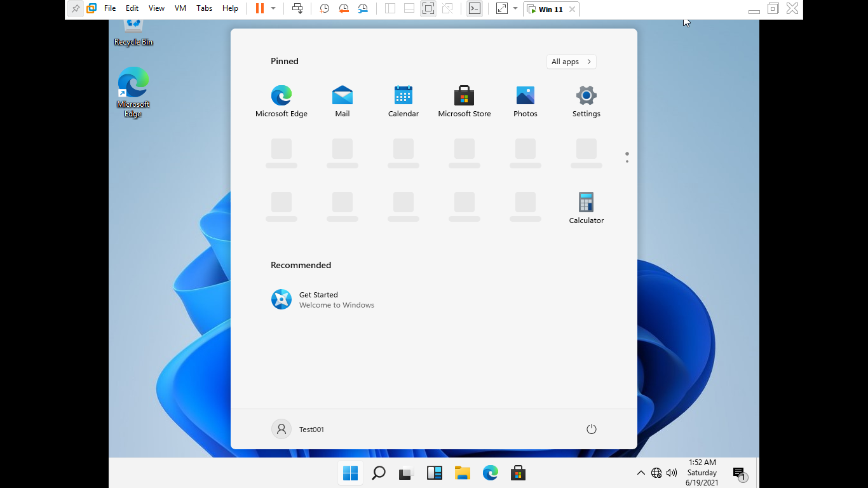Expand the stretch options dropdown arrow
868x488 pixels.
click(x=515, y=8)
